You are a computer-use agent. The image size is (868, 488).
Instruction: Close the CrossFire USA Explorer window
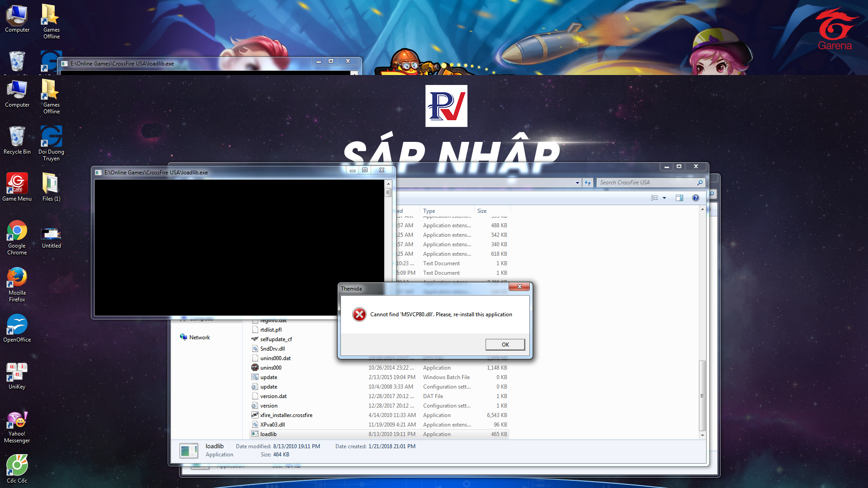tap(696, 166)
